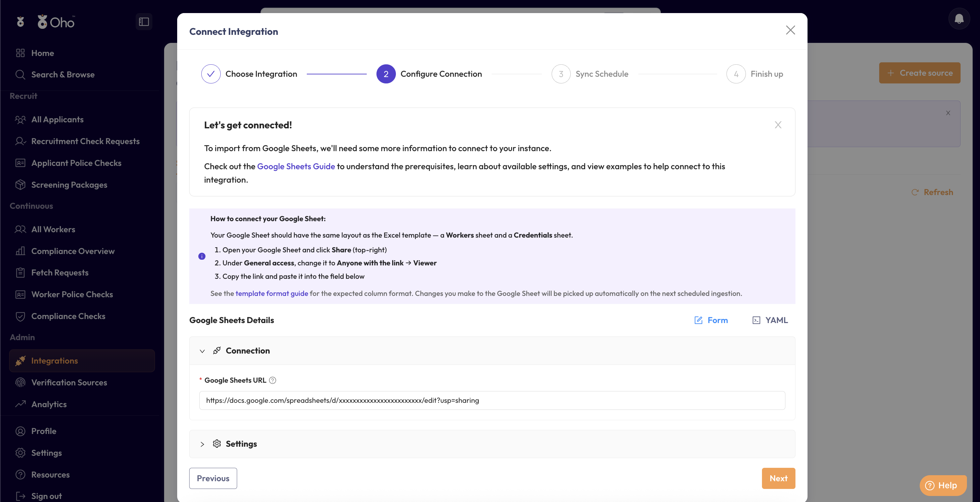Click the Search & Browse magnifier icon
980x502 pixels.
pyautogui.click(x=20, y=75)
